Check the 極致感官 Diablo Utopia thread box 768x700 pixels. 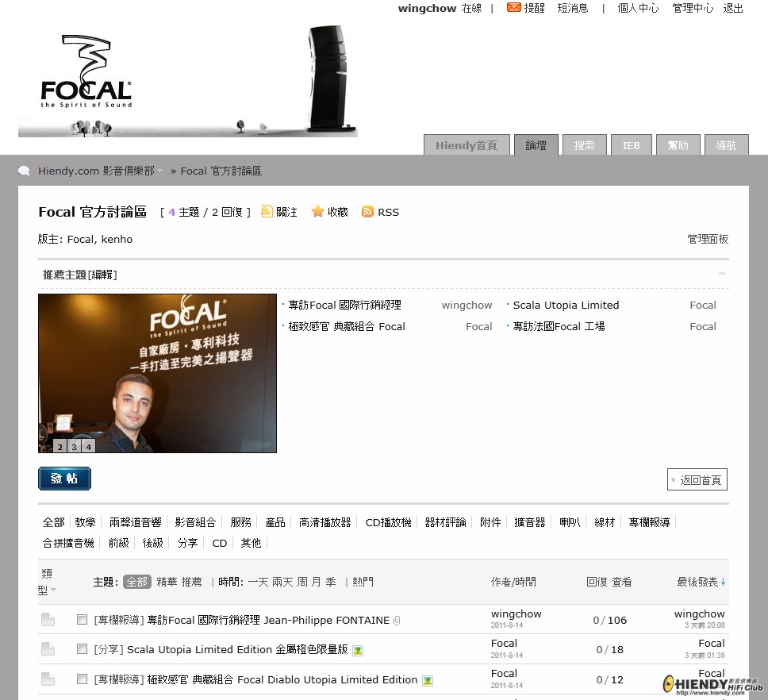(x=82, y=679)
